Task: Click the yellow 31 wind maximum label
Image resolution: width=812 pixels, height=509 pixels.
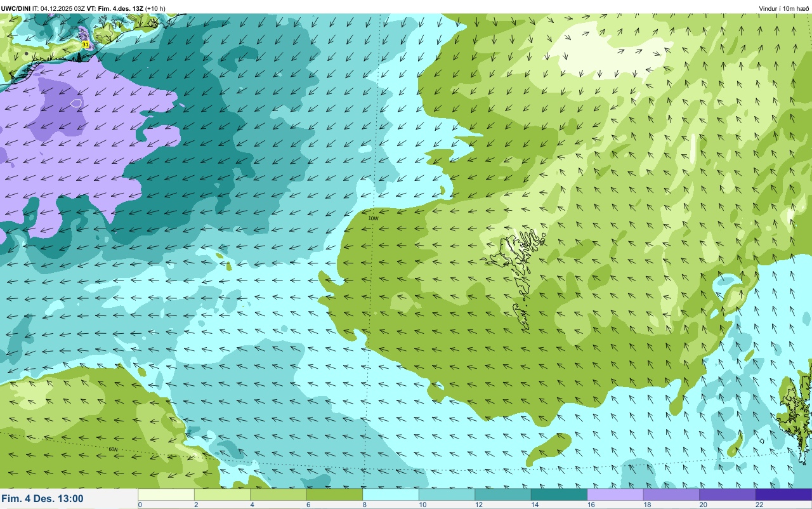Action: (86, 44)
